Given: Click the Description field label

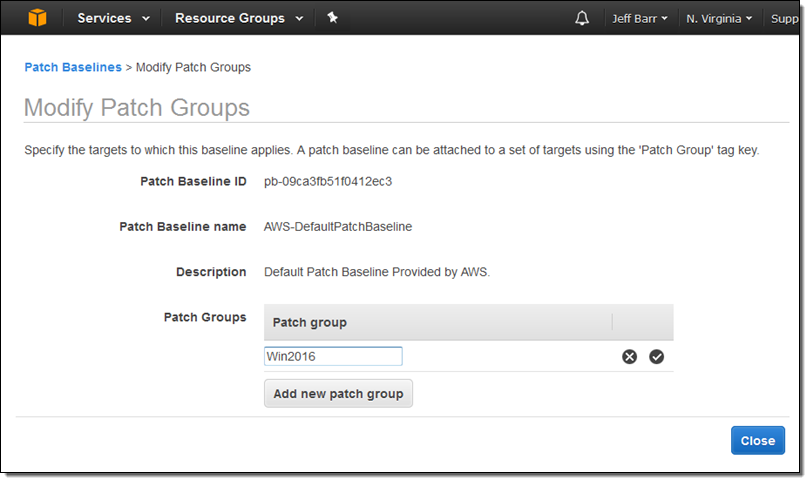Looking at the screenshot, I should click(211, 272).
